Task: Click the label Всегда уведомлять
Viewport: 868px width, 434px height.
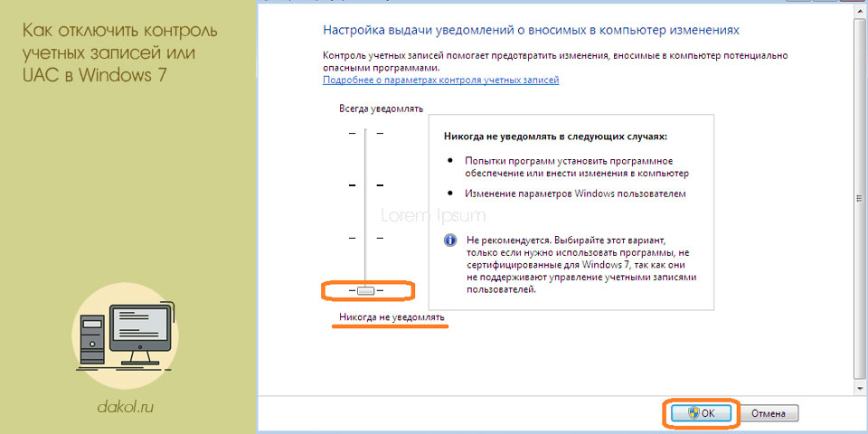Action: [x=381, y=108]
